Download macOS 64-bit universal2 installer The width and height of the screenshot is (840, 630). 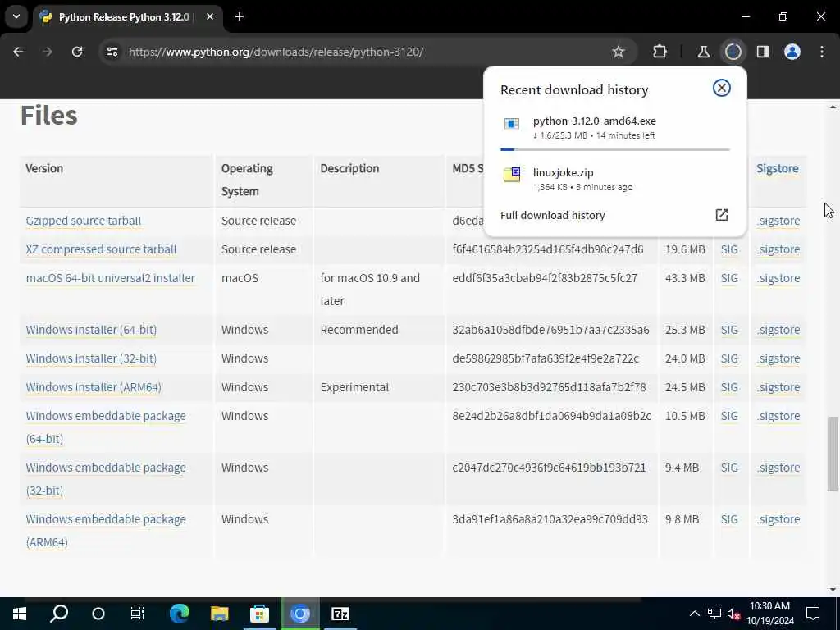point(111,278)
